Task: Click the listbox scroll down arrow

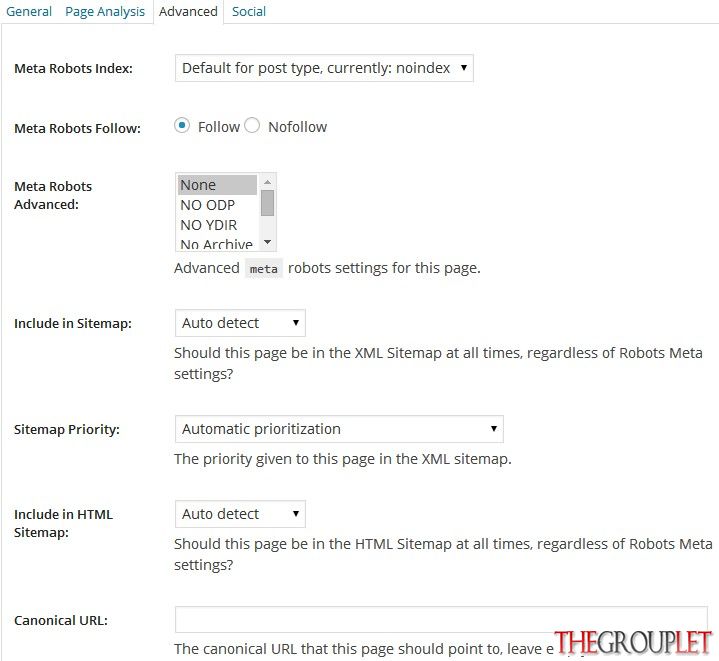Action: point(268,242)
